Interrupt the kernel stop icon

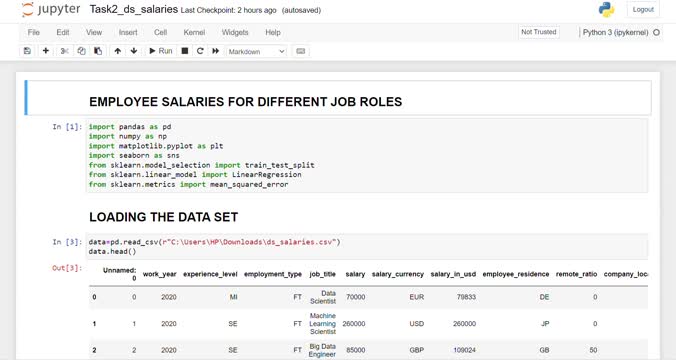(x=185, y=51)
